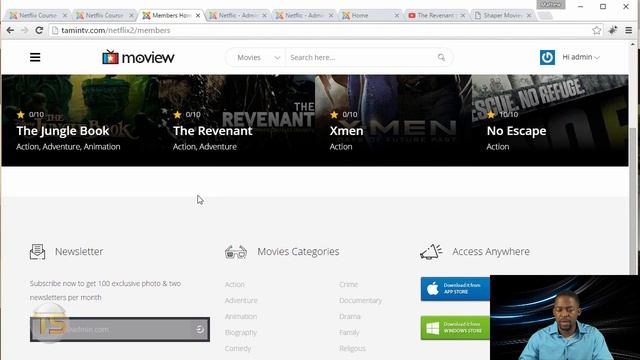Screen dimensions: 640x360
Task: Click into the Search here field
Action: [361, 58]
